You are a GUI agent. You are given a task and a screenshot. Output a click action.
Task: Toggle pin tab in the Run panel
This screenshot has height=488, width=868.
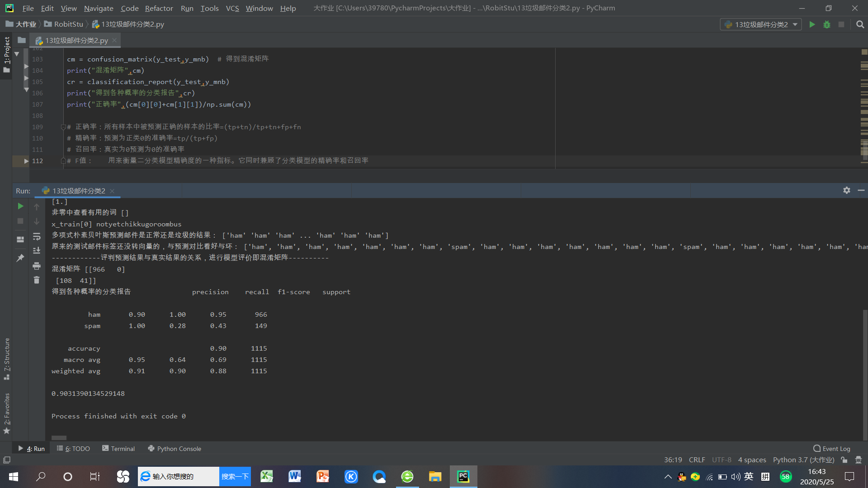20,258
